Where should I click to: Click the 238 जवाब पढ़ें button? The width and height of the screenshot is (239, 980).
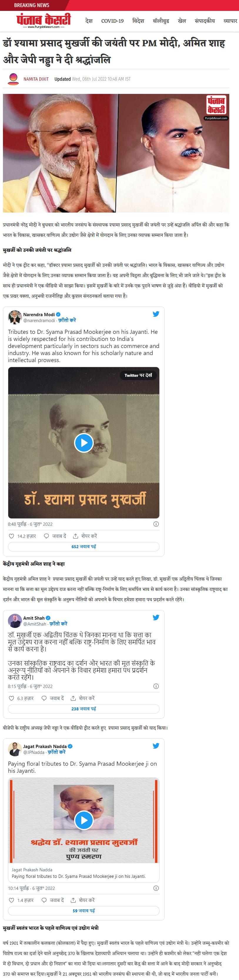click(83, 708)
